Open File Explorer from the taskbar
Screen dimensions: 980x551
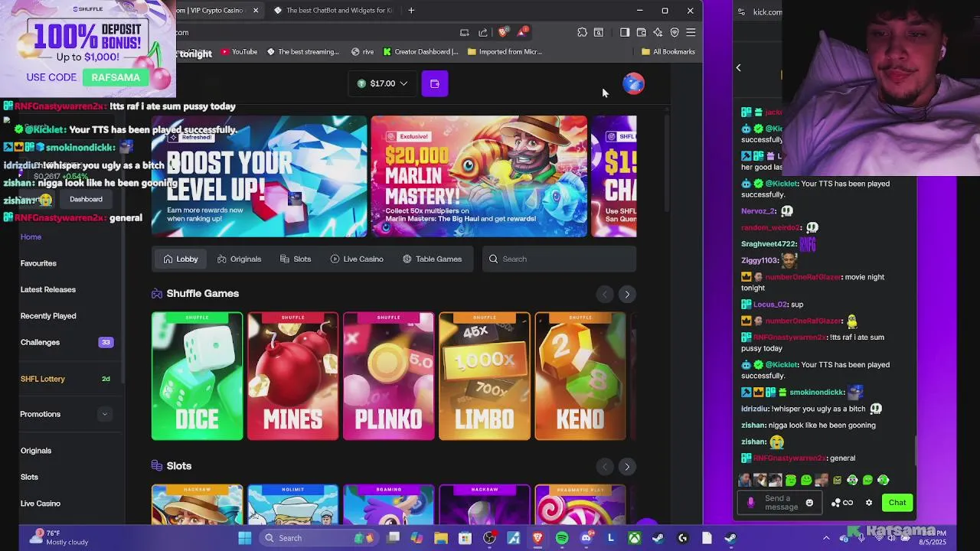point(441,538)
